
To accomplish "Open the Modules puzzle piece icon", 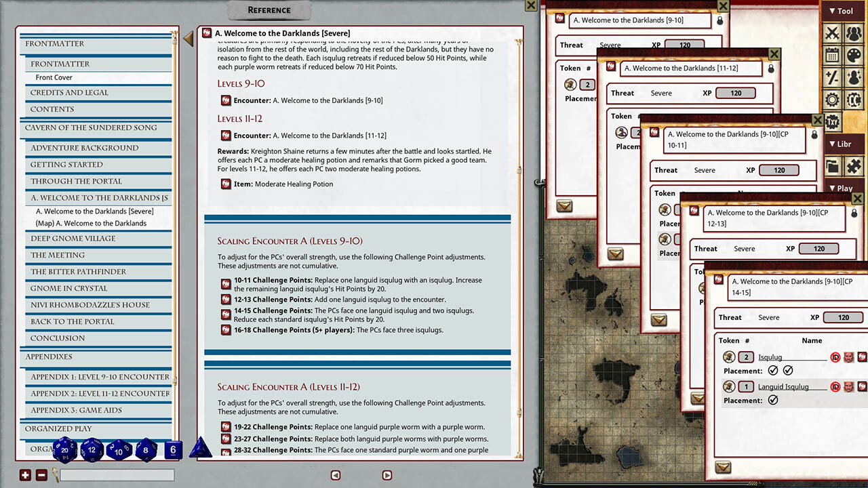I will 855,165.
